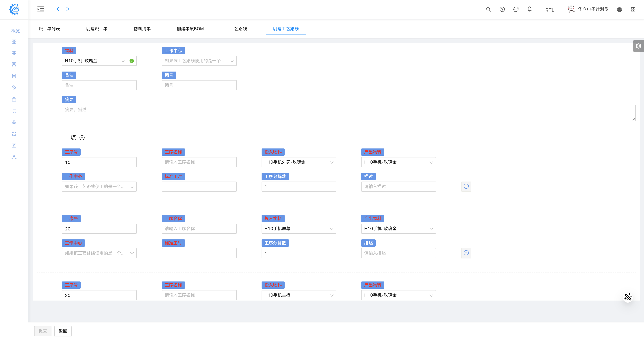
Task: Open the help question mark icon
Action: pyautogui.click(x=502, y=10)
